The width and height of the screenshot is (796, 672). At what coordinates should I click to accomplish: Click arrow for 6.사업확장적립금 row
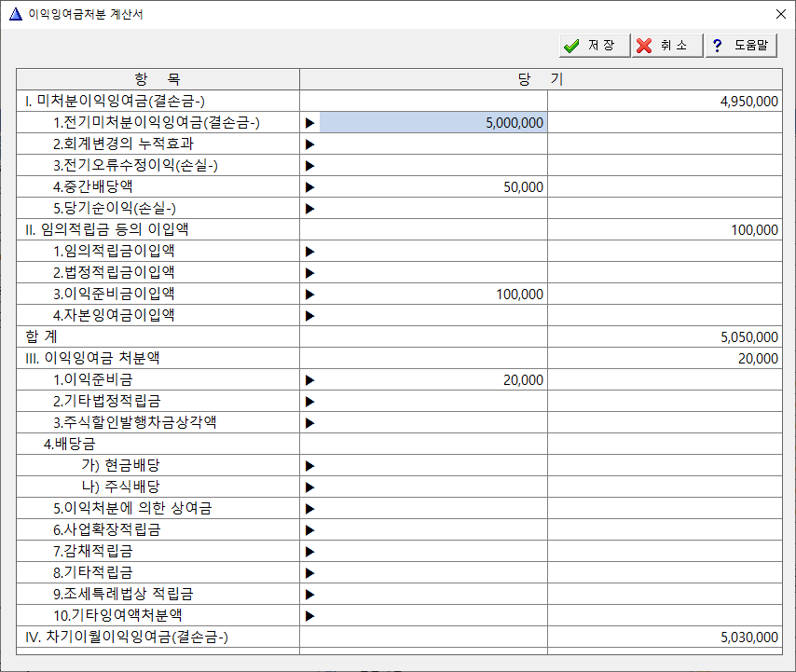[309, 530]
